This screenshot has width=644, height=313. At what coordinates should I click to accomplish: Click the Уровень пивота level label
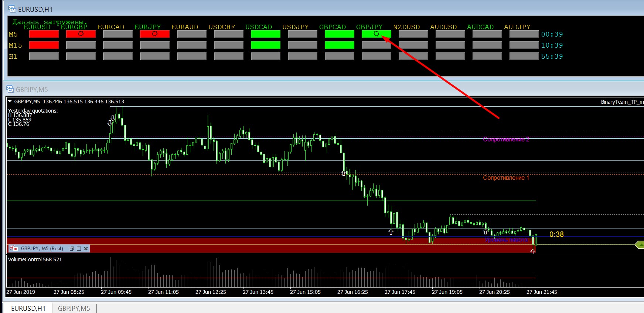(x=506, y=240)
